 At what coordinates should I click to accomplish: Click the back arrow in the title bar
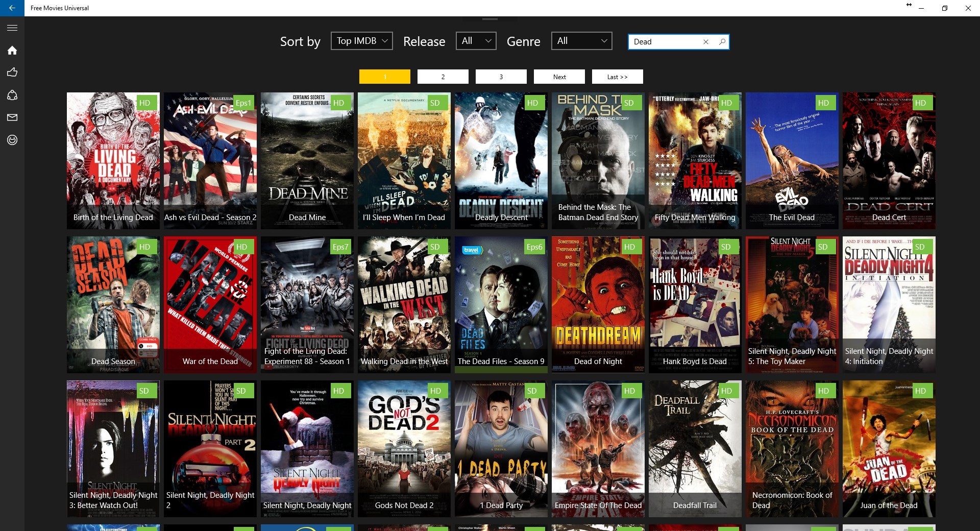tap(12, 8)
